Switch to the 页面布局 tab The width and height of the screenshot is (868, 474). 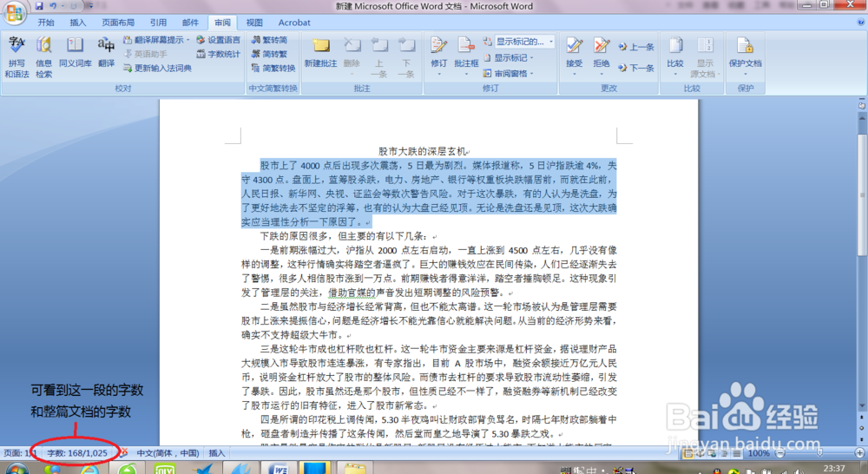118,23
